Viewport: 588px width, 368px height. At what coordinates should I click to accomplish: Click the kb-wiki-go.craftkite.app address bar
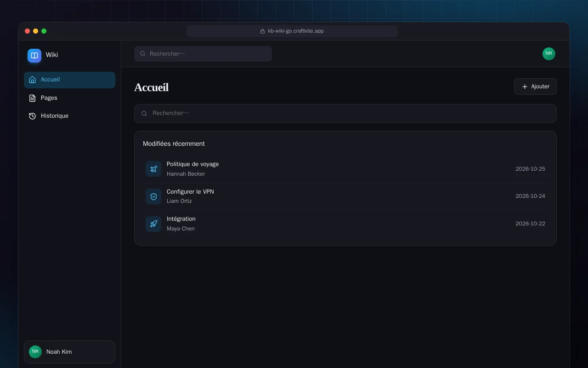[292, 31]
